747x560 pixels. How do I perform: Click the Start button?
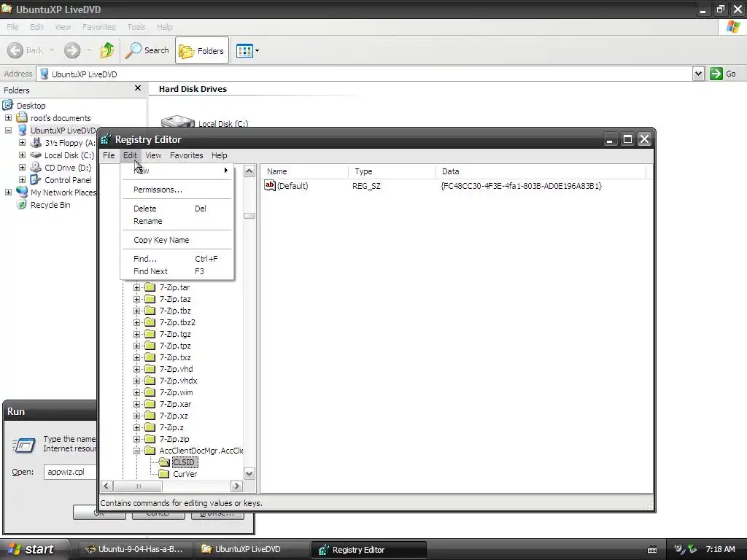point(34,549)
